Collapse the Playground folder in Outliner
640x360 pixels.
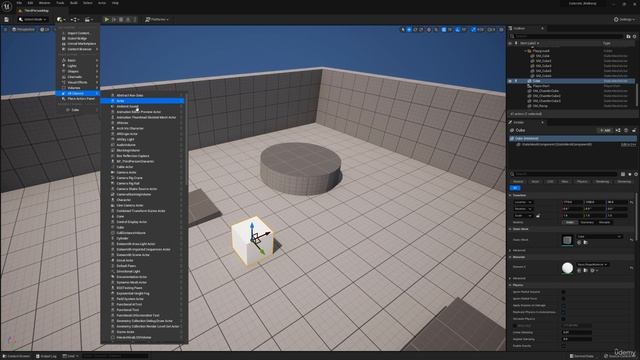(525, 51)
